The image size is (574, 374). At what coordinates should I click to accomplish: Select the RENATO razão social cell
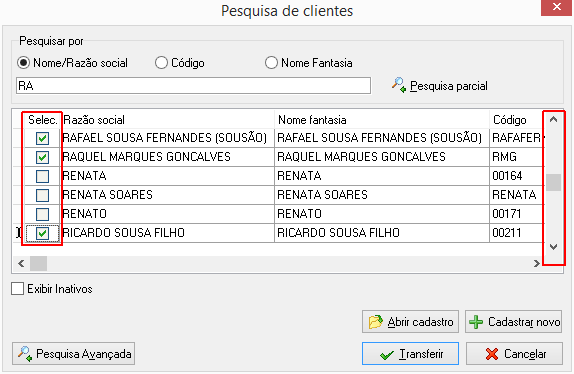(x=167, y=214)
